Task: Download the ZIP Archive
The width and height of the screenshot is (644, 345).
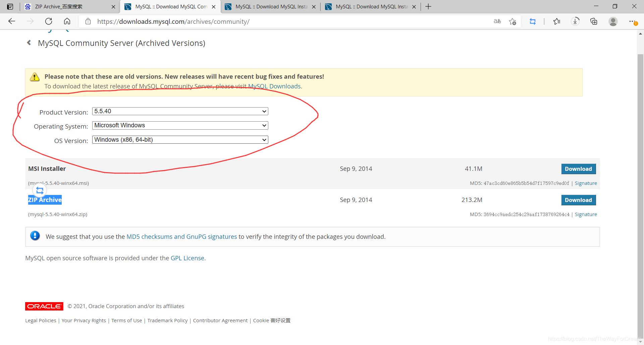Action: coord(578,200)
